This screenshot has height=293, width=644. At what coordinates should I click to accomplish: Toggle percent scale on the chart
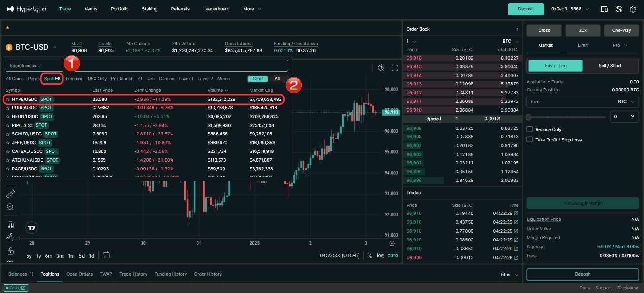369,256
